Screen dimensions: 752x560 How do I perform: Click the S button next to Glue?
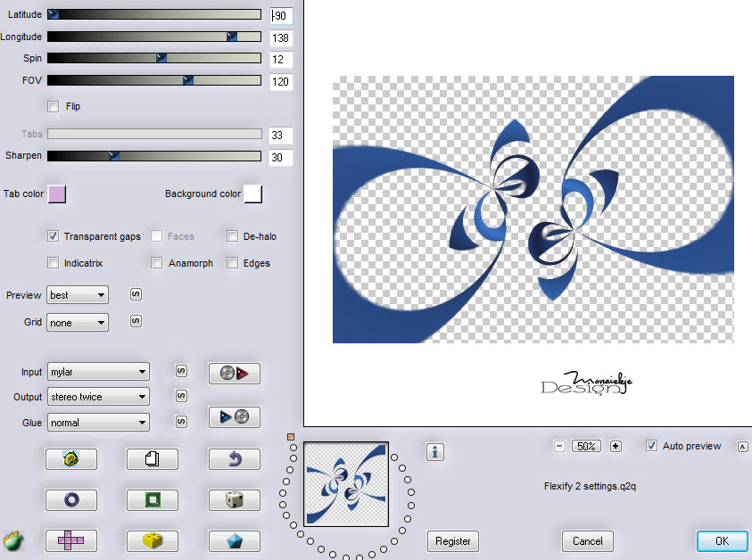coord(181,422)
